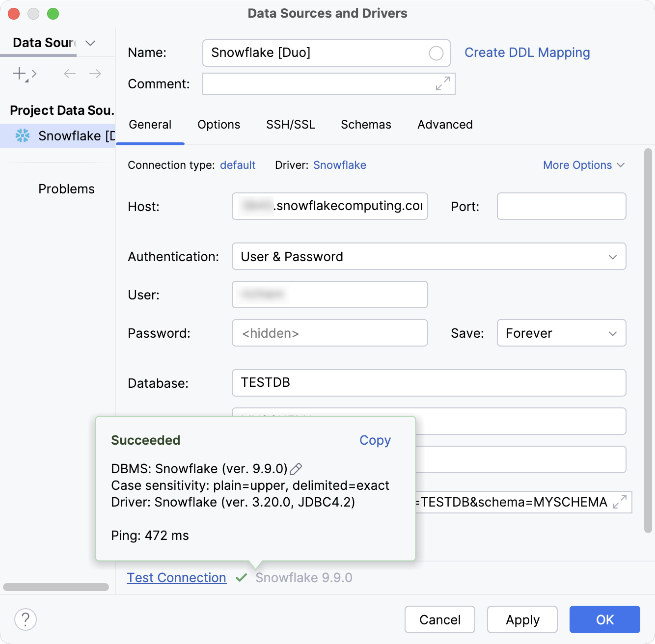Click the back navigation arrow
655x644 pixels.
pos(69,74)
